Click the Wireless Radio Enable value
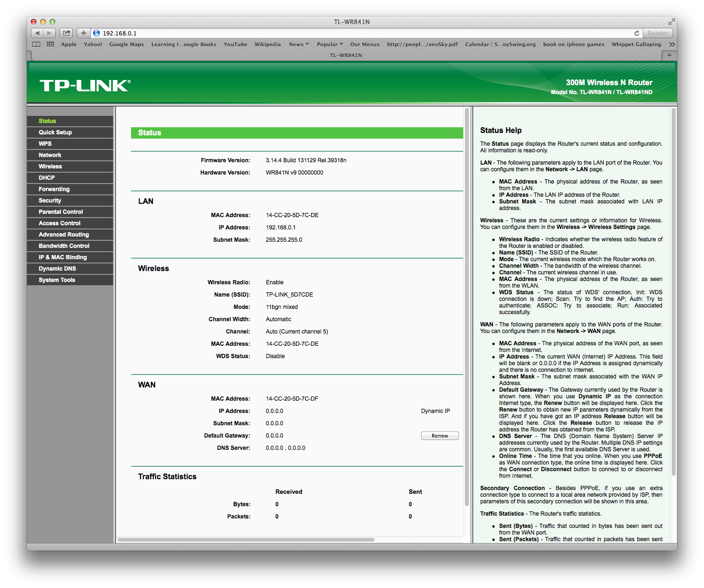 274,282
